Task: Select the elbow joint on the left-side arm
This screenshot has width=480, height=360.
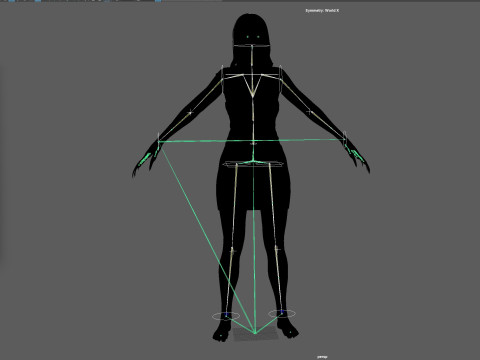Action: click(x=190, y=113)
